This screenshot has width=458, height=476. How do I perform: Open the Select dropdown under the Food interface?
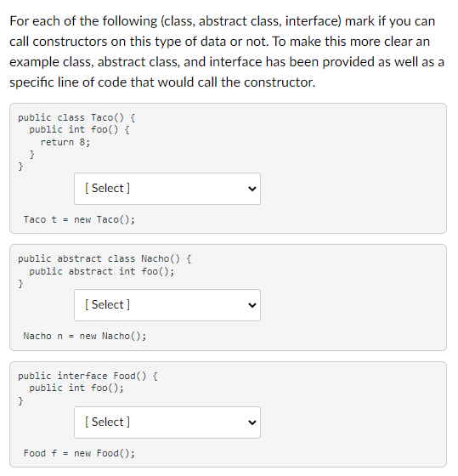(167, 422)
